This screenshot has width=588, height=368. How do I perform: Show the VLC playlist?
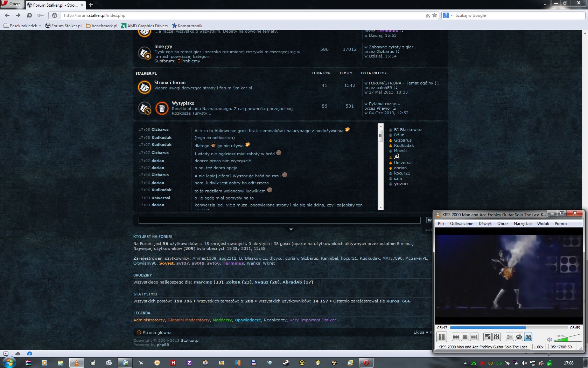tap(510, 337)
